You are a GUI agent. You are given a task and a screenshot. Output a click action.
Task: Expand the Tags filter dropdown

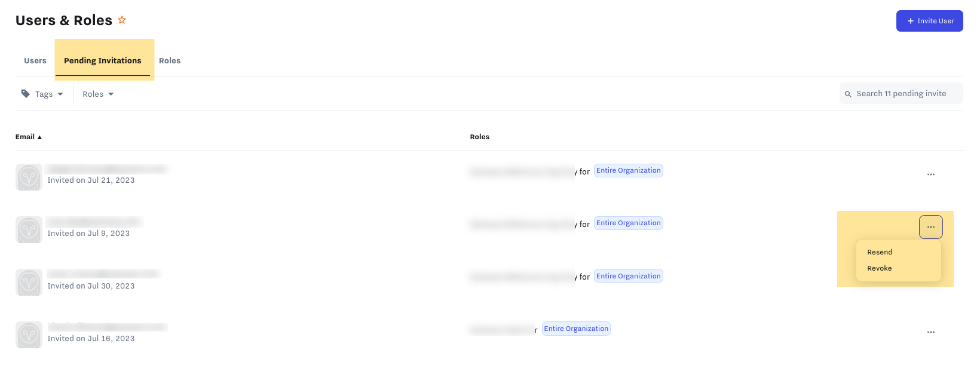click(x=42, y=94)
